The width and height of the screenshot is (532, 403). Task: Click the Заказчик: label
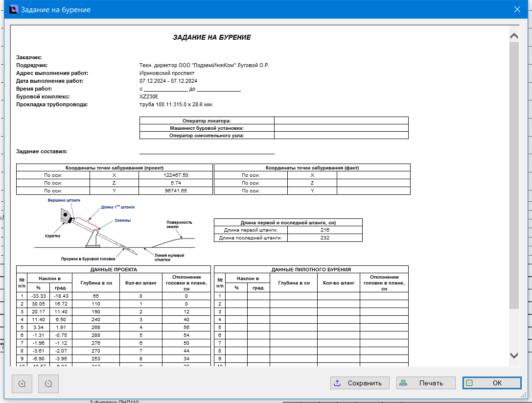coord(29,57)
